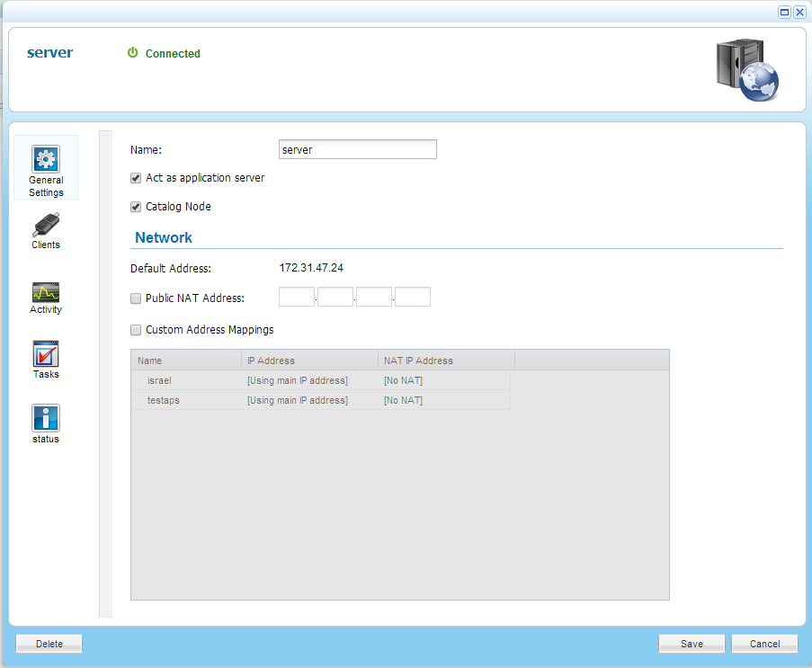
Task: Enable the Public NAT Address checkbox
Action: coord(136,298)
